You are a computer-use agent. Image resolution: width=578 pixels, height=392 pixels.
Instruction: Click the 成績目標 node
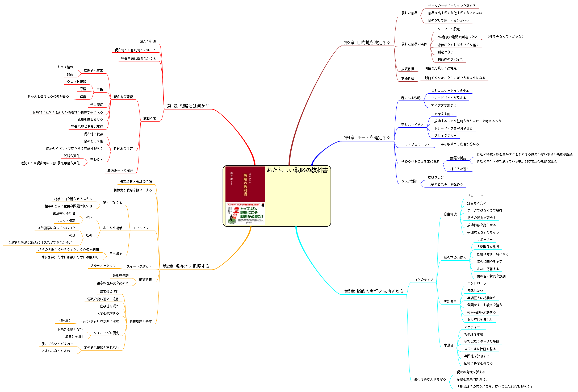click(408, 69)
